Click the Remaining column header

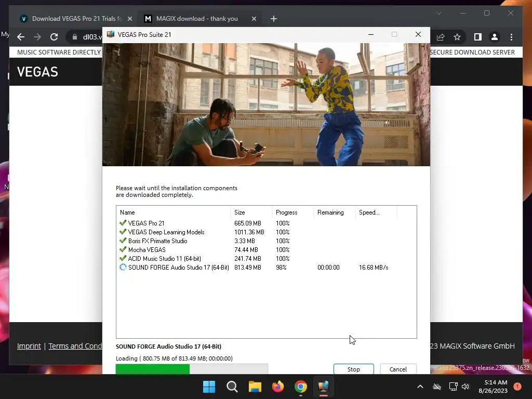[x=335, y=212]
